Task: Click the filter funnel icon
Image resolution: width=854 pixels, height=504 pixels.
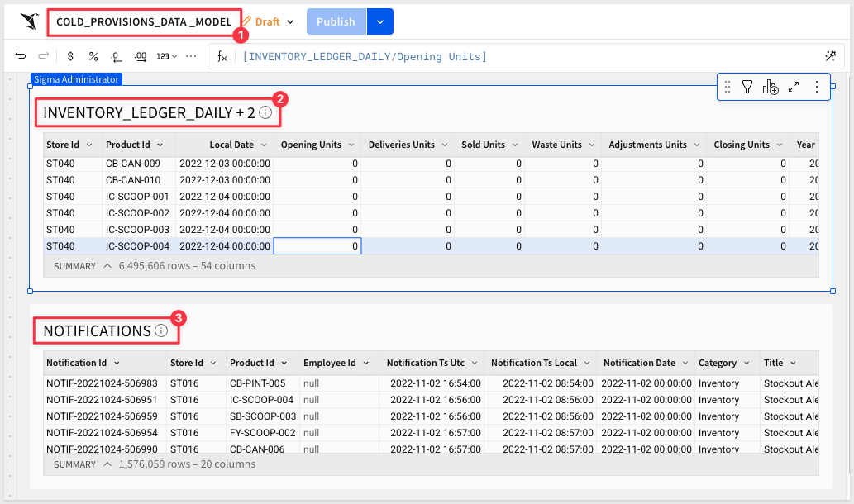Action: pos(747,87)
